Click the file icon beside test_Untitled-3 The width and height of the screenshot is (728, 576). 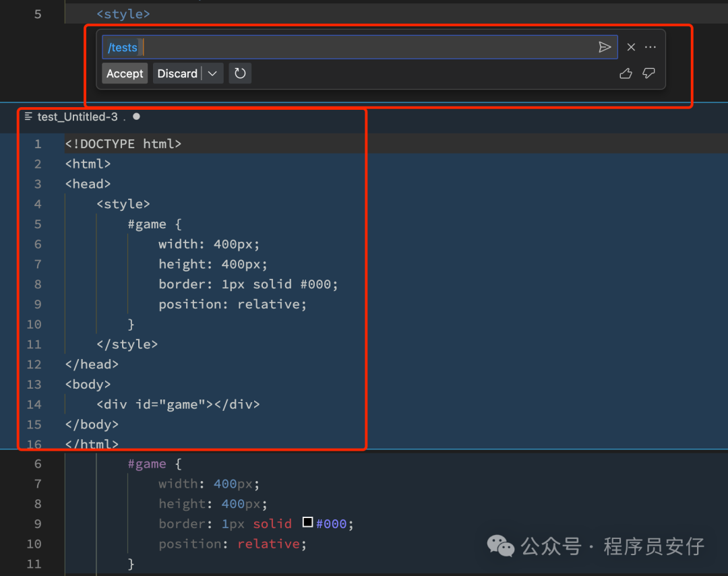pyautogui.click(x=28, y=117)
